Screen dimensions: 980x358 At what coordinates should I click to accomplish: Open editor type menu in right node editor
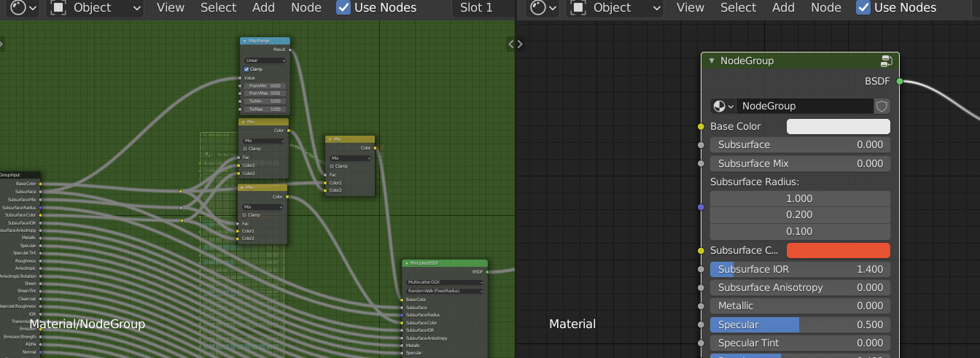pos(543,7)
